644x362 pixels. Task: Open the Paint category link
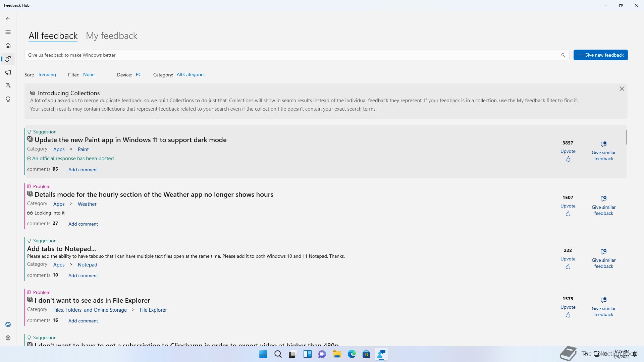point(83,149)
